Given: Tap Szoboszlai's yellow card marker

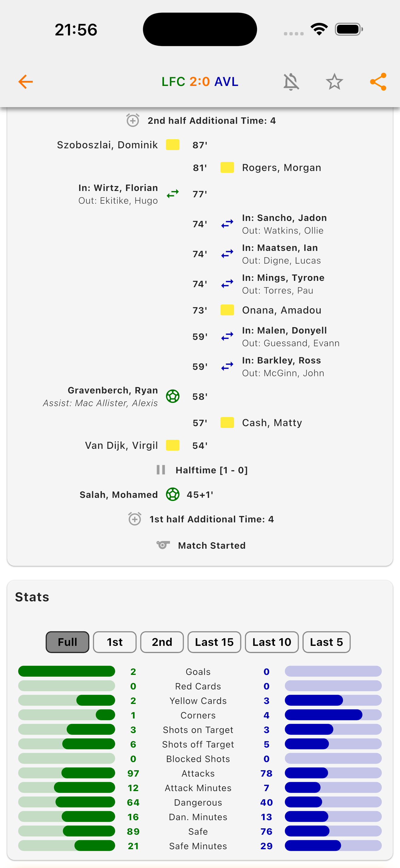Looking at the screenshot, I should tap(172, 145).
